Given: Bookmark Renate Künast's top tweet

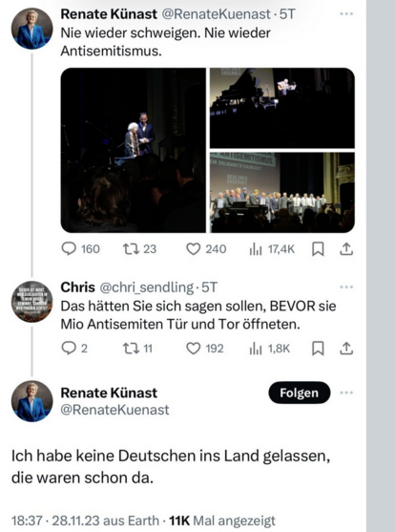Looking at the screenshot, I should pos(318,249).
